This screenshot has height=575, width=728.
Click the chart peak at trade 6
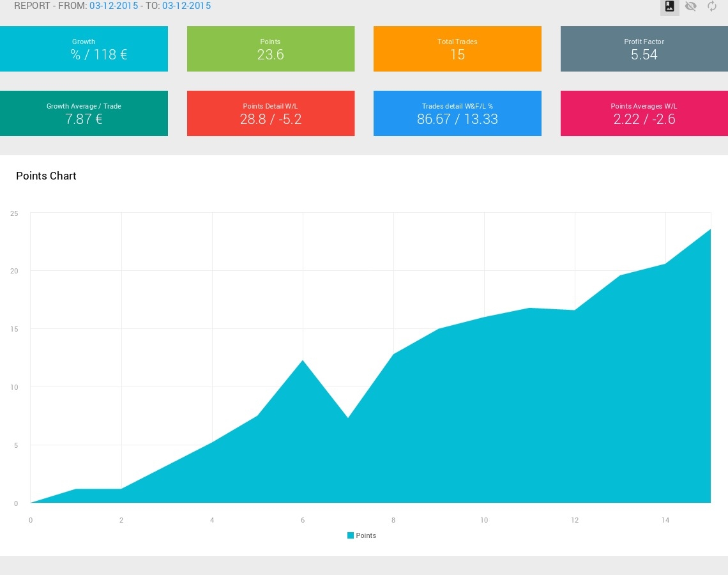coord(303,360)
